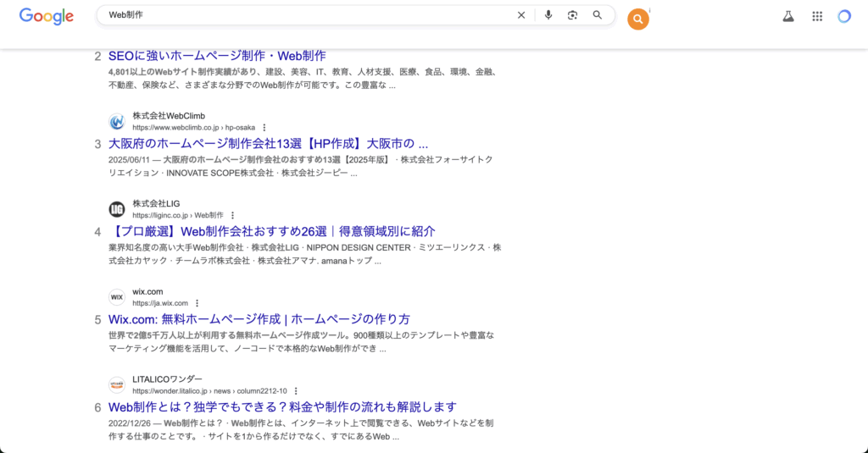Open more options for WebClimb result
The height and width of the screenshot is (453, 868).
tap(264, 128)
